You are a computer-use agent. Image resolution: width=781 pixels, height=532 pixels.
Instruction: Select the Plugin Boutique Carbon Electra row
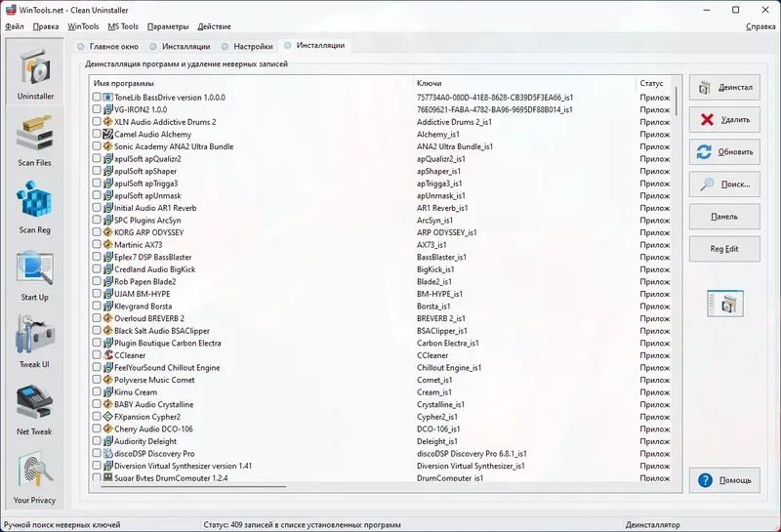pos(381,343)
